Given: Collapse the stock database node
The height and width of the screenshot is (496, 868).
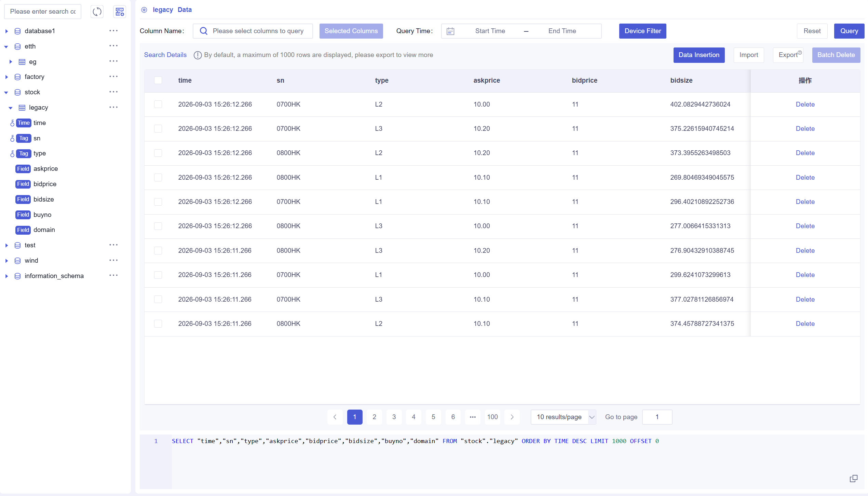Looking at the screenshot, I should coord(6,92).
